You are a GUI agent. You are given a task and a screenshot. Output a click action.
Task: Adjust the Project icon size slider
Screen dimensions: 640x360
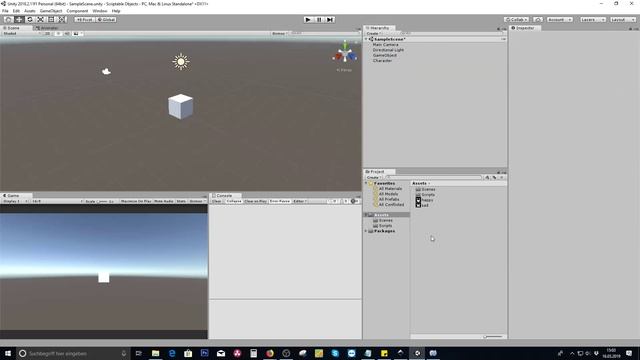493,337
